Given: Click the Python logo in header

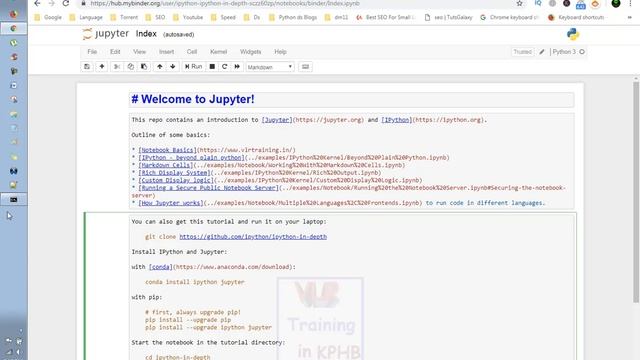Looking at the screenshot, I should coord(573,34).
